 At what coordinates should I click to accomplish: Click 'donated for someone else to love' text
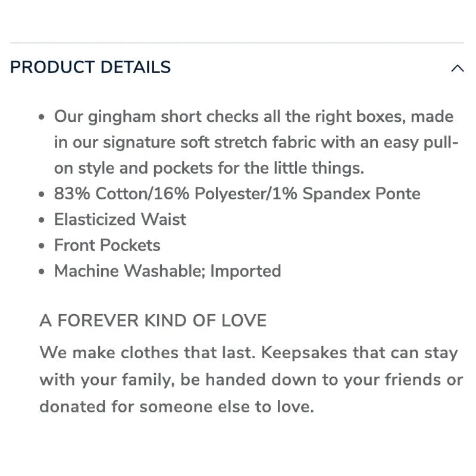177,406
